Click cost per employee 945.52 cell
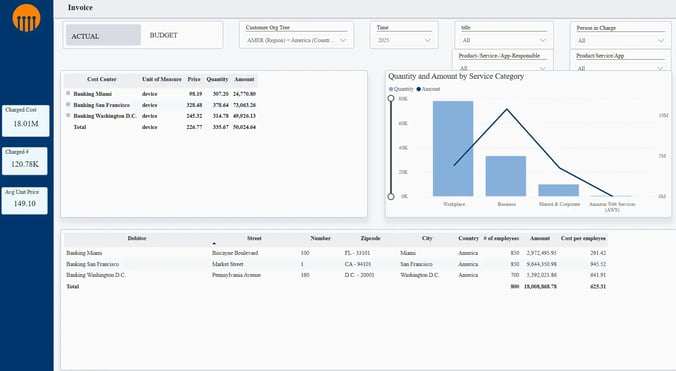Image resolution: width=676 pixels, height=371 pixels. (x=598, y=264)
